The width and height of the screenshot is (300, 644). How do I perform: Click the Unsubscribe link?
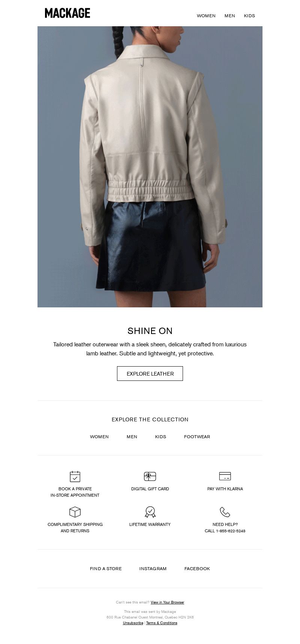[x=133, y=623]
